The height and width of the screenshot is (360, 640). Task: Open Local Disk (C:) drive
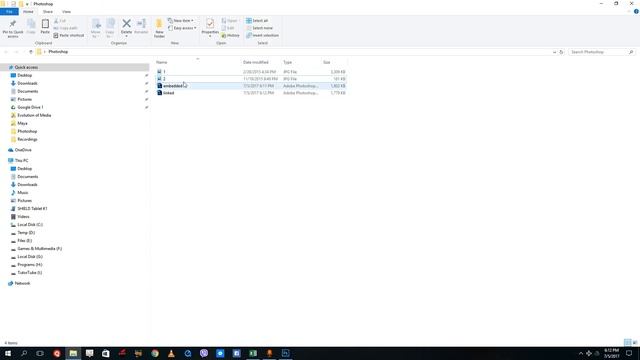click(30, 225)
